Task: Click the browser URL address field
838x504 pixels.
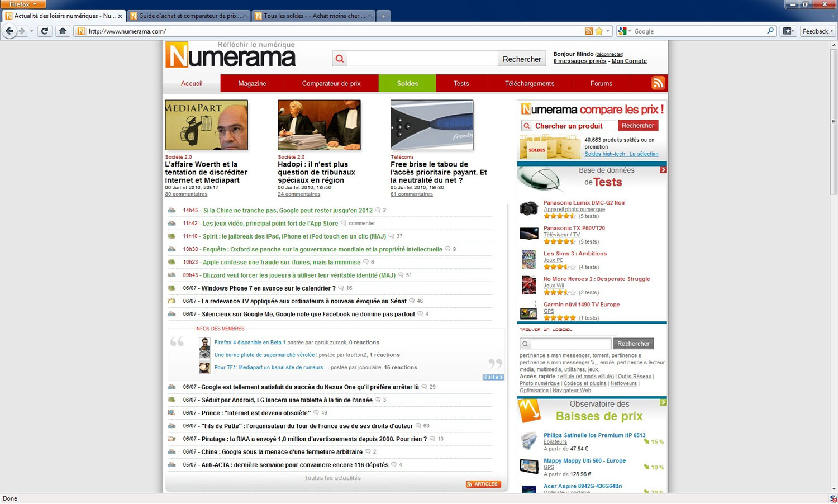Action: [x=335, y=31]
